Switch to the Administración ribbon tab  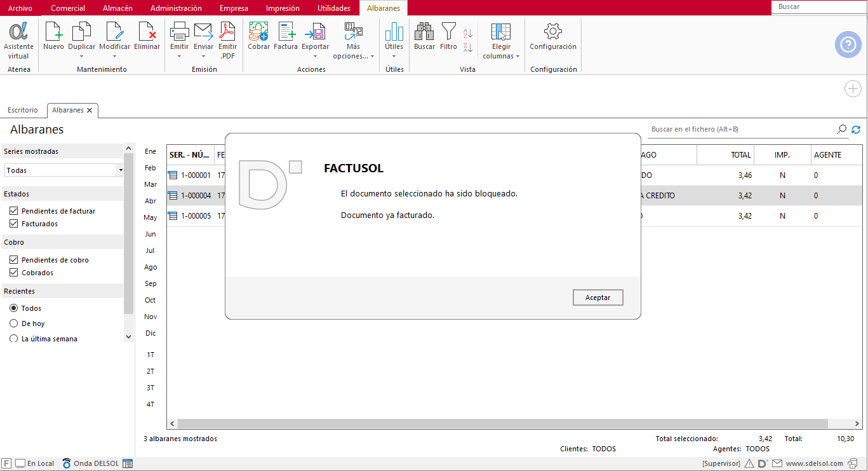click(176, 8)
